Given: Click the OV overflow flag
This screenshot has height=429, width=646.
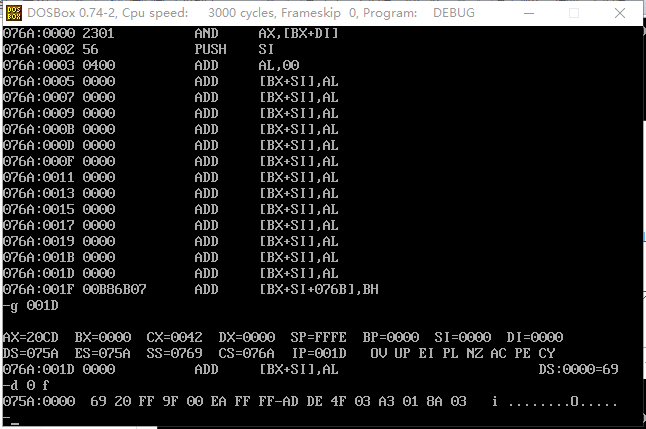Looking at the screenshot, I should (378, 354).
